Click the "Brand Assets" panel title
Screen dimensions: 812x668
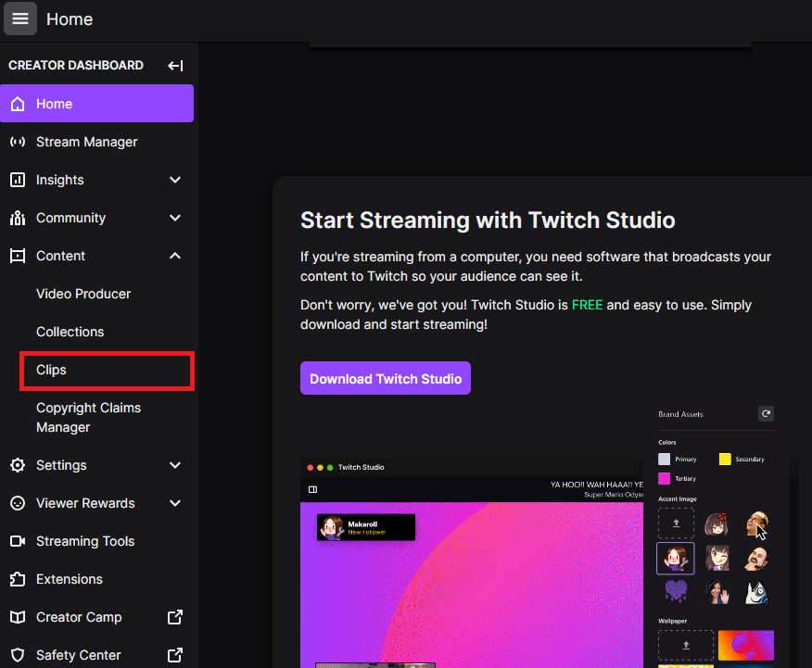point(680,414)
